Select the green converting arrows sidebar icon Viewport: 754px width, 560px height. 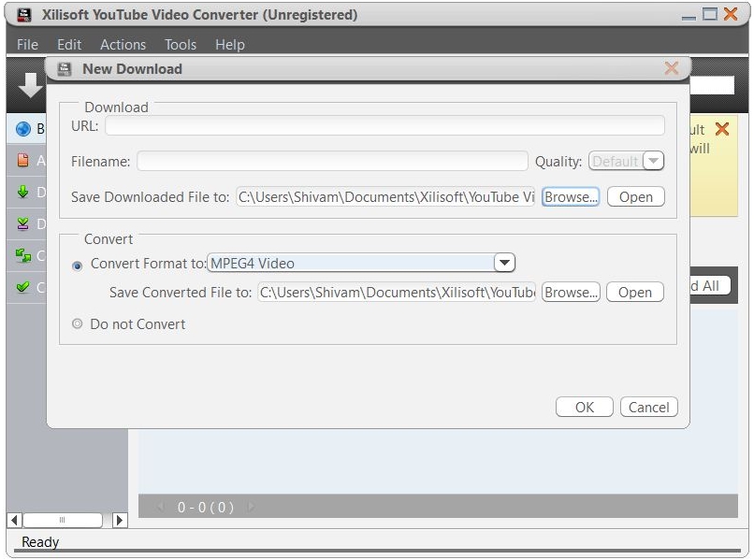coord(22,255)
